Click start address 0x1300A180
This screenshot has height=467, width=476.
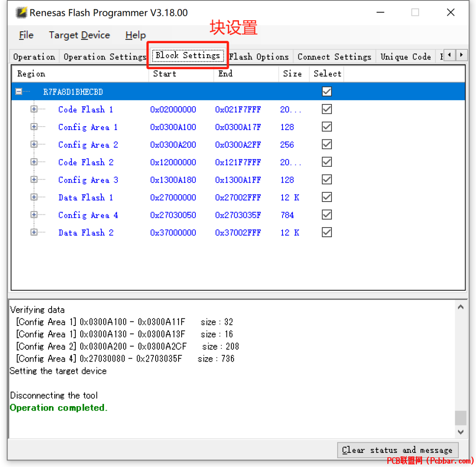tap(173, 180)
